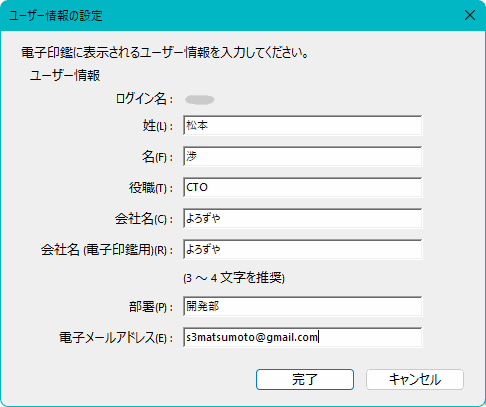486x407 pixels.
Task: Click the 部署(P) label
Action: click(x=151, y=307)
